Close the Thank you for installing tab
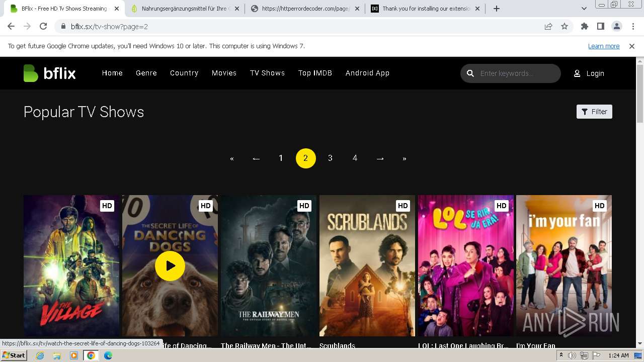The height and width of the screenshot is (362, 644). [477, 9]
